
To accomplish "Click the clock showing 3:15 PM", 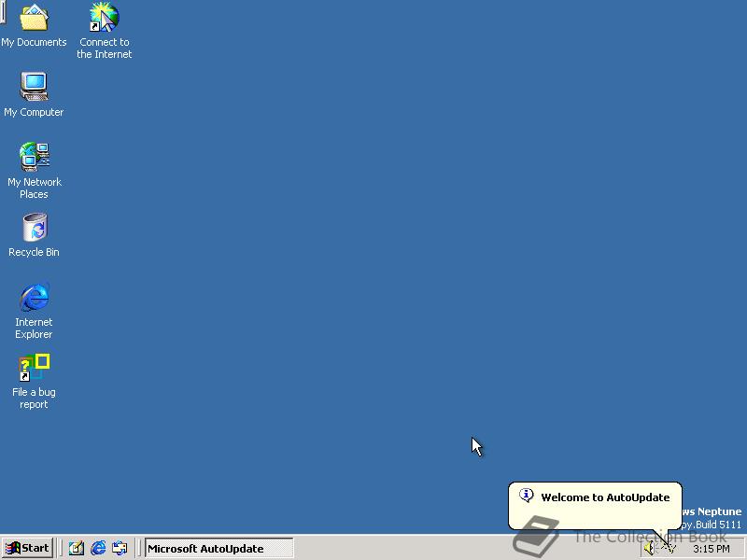I will 712,548.
